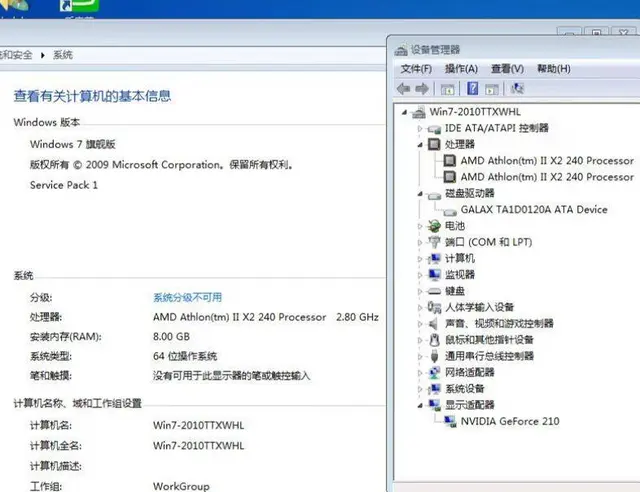Collapse the 磁盘驱动器 node
This screenshot has width=640, height=492.
click(420, 194)
